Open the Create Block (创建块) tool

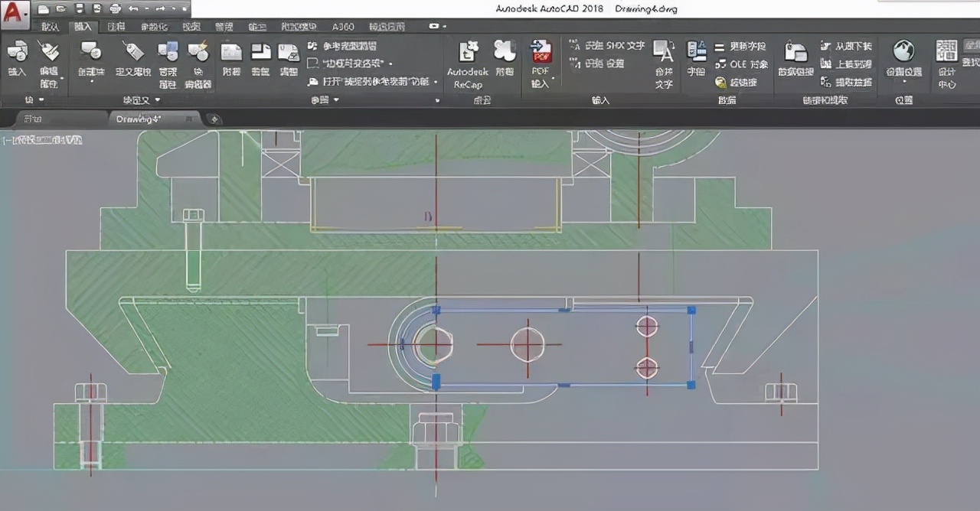(91, 52)
